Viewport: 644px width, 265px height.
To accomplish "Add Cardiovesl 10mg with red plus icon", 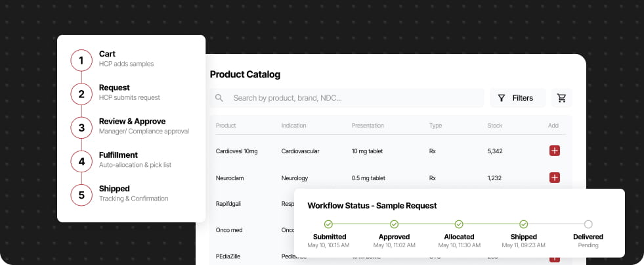I will click(x=555, y=151).
